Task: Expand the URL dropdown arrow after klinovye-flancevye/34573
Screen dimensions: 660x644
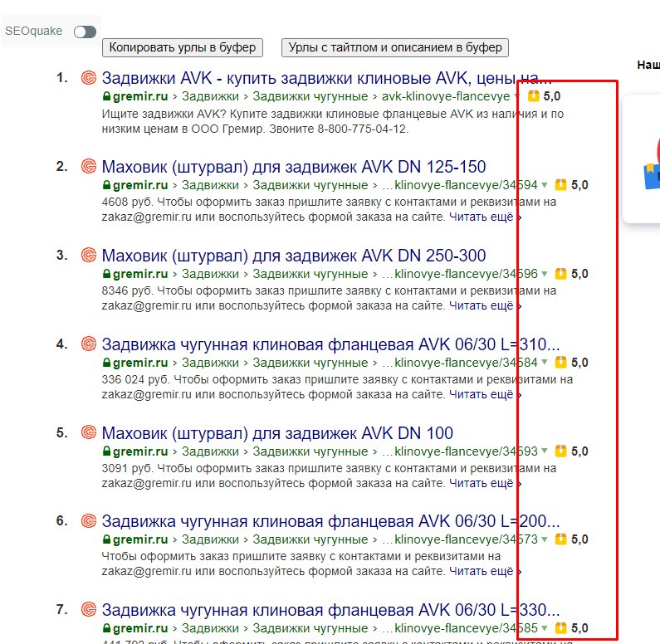Action: point(545,539)
